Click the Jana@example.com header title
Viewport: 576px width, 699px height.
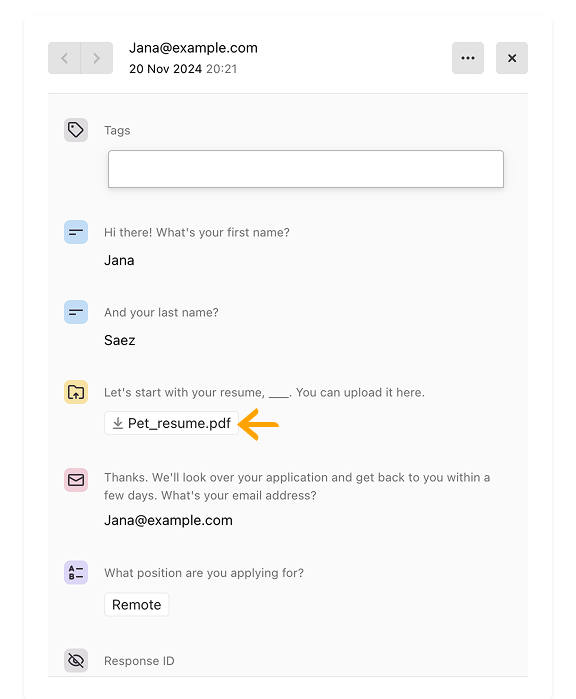pos(193,48)
